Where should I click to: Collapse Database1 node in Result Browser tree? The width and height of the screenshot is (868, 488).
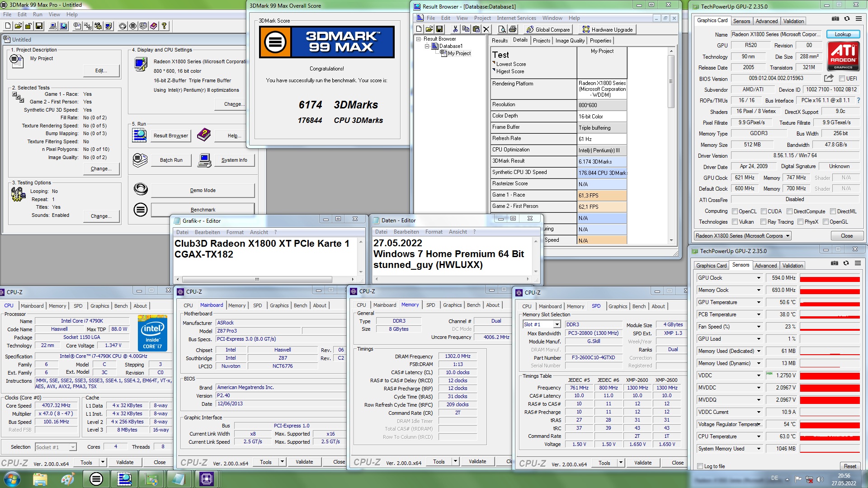pyautogui.click(x=426, y=46)
